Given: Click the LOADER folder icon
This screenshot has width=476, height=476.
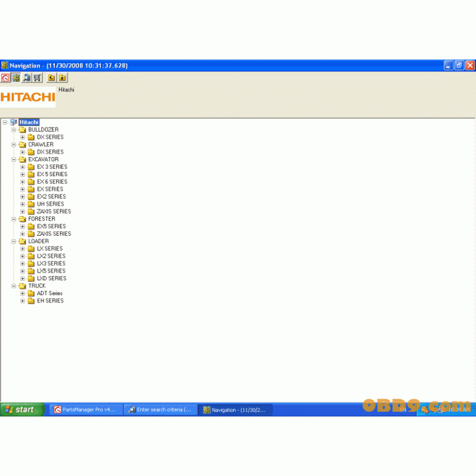Looking at the screenshot, I should (x=22, y=242).
